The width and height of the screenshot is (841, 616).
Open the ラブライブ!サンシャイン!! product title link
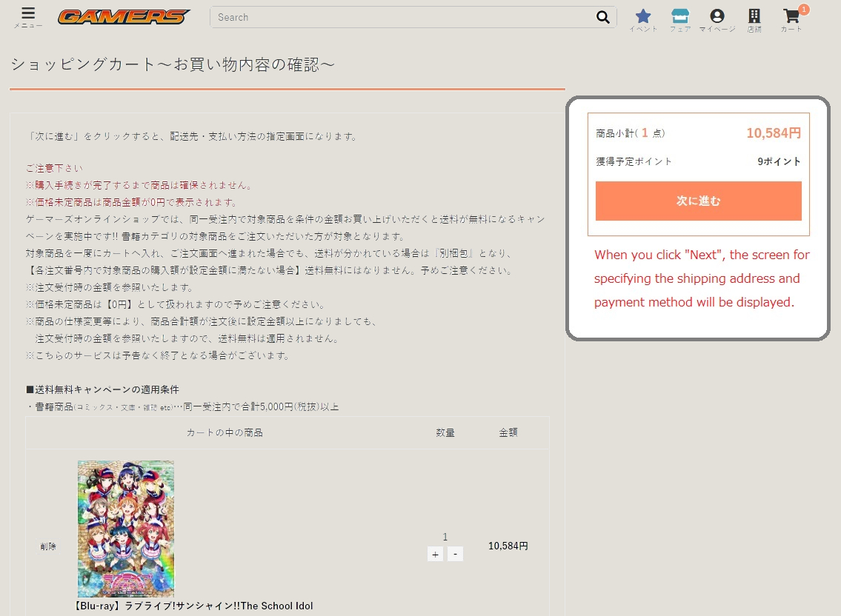[194, 606]
